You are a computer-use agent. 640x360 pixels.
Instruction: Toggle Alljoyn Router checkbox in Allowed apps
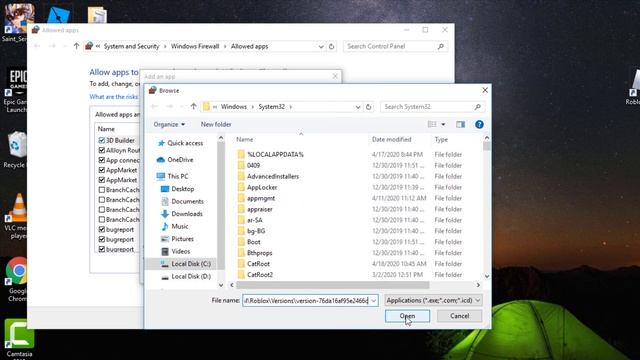point(102,150)
